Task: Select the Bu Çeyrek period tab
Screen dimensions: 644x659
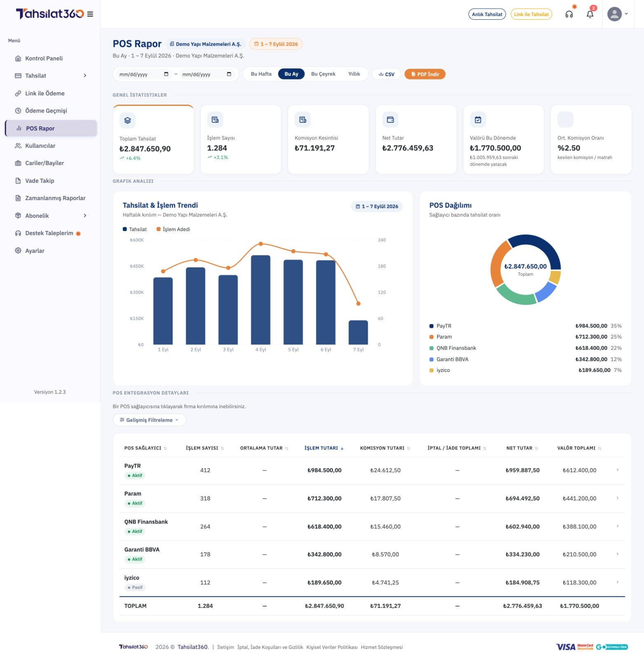Action: pos(323,74)
